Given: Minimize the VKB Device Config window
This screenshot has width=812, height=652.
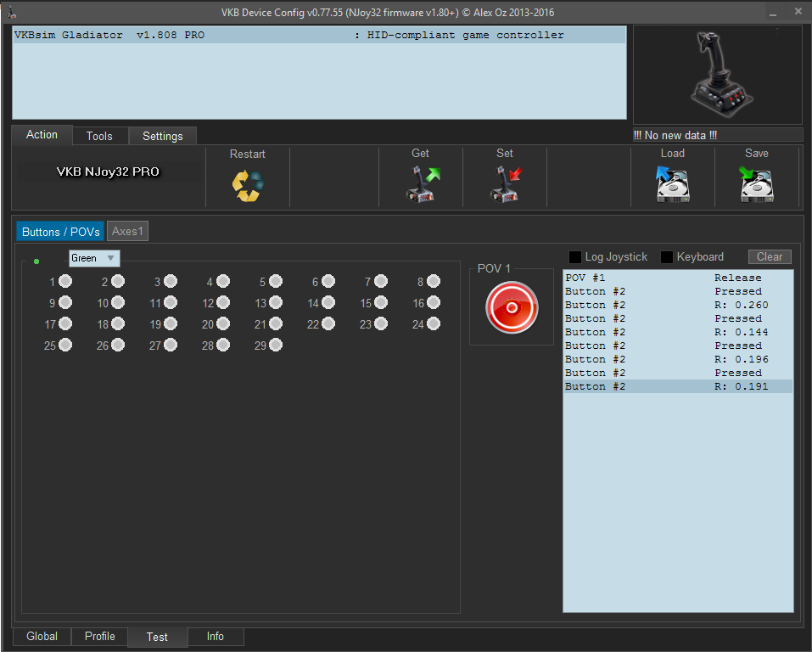Looking at the screenshot, I should tap(773, 13).
